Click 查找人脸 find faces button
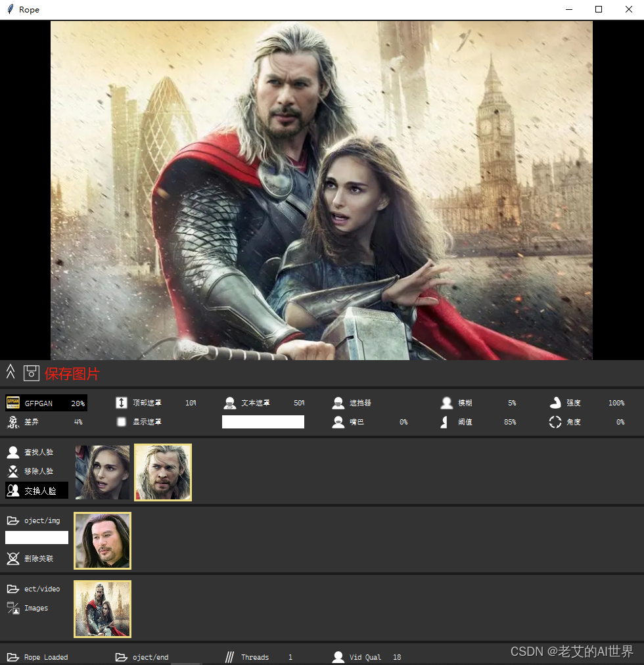 tap(37, 452)
